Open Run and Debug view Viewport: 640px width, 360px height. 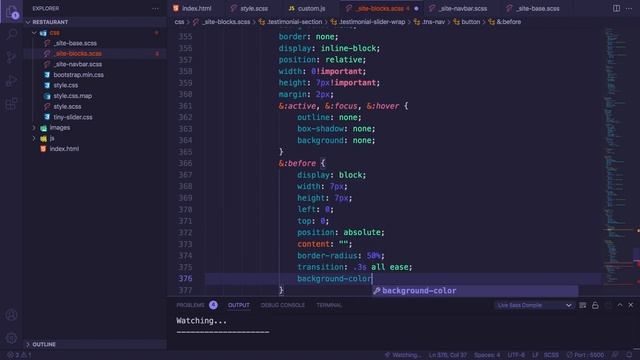coord(11,80)
